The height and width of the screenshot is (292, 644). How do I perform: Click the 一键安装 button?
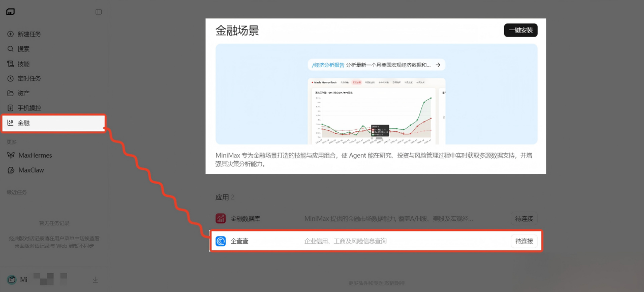[520, 30]
